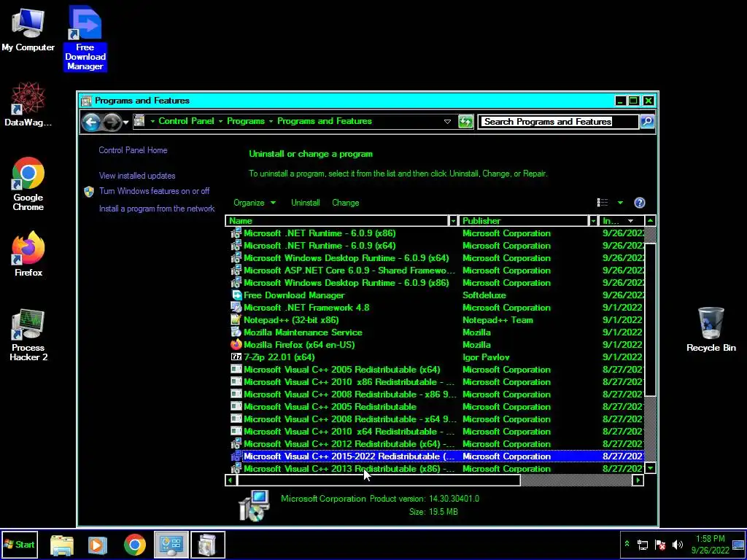Click the search magnifier icon
Screen dimensions: 747x560
point(647,122)
